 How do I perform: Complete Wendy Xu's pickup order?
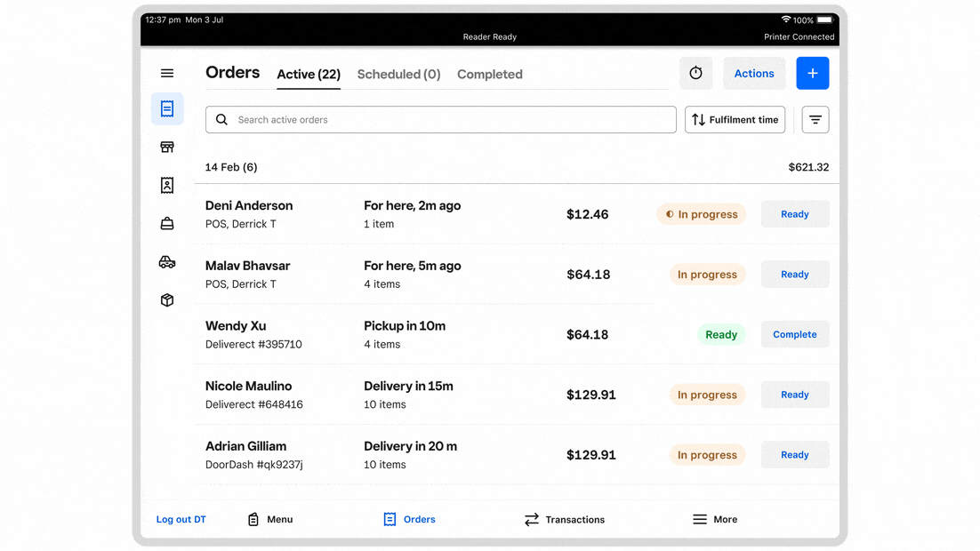pos(794,335)
